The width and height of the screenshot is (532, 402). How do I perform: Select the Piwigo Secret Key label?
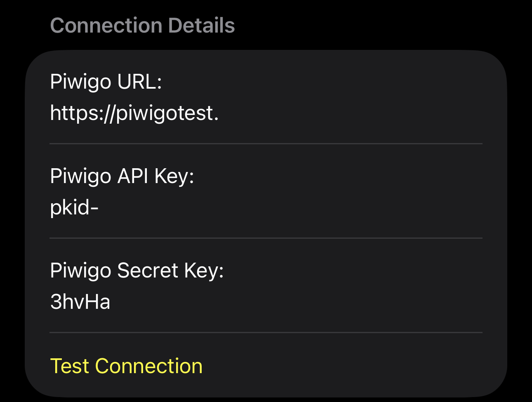tap(137, 270)
